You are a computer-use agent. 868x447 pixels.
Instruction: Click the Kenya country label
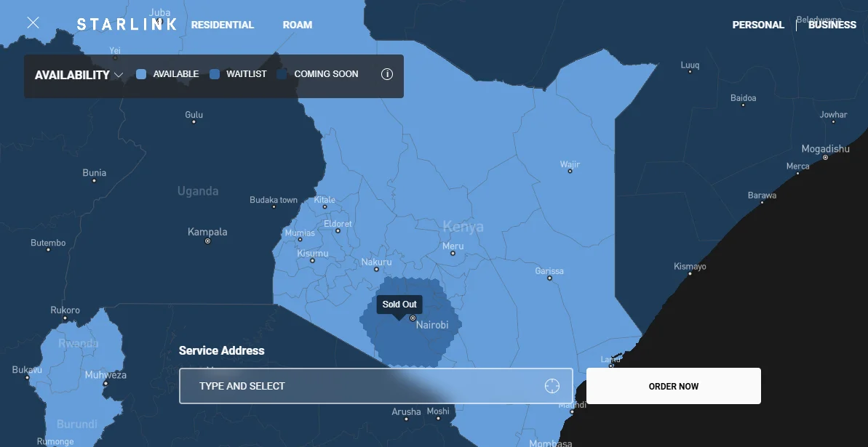[x=463, y=227]
